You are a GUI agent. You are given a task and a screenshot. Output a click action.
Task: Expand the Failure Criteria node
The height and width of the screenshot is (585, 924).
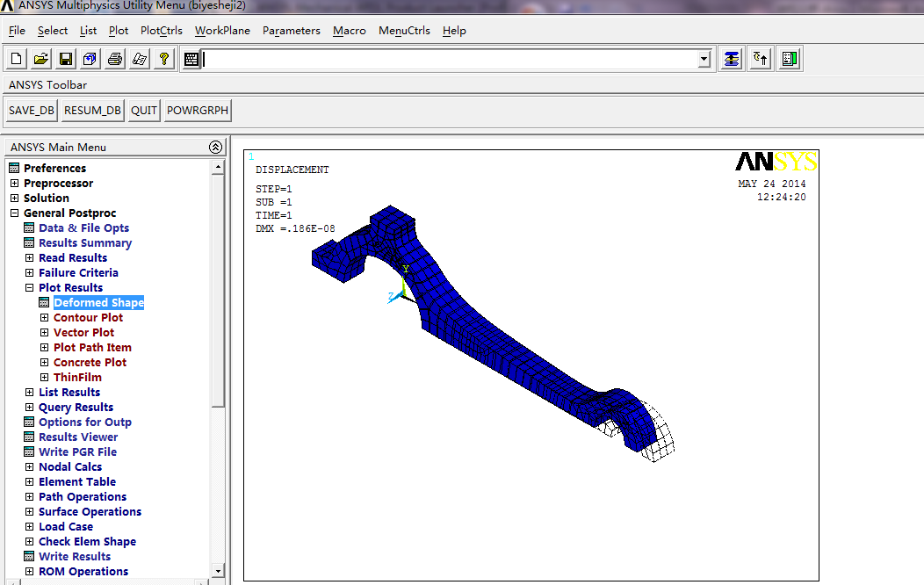(x=29, y=273)
